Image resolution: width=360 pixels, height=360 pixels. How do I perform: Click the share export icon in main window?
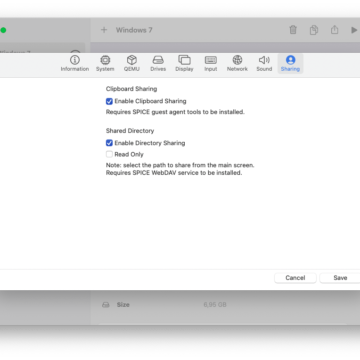pos(334,30)
